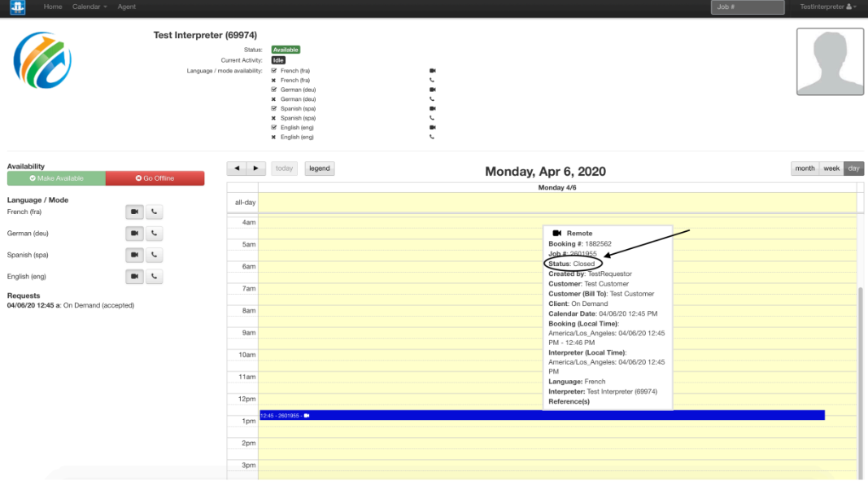868x481 pixels.
Task: Click the Job # search field
Action: (748, 7)
